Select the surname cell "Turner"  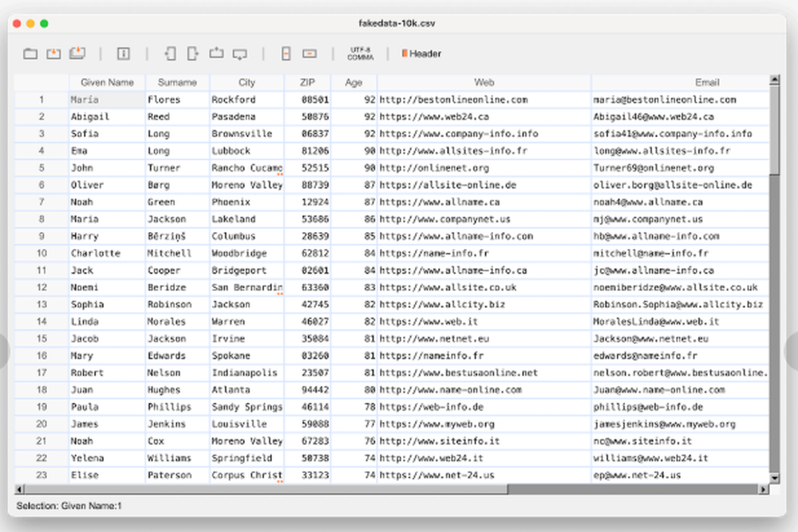tap(177, 167)
